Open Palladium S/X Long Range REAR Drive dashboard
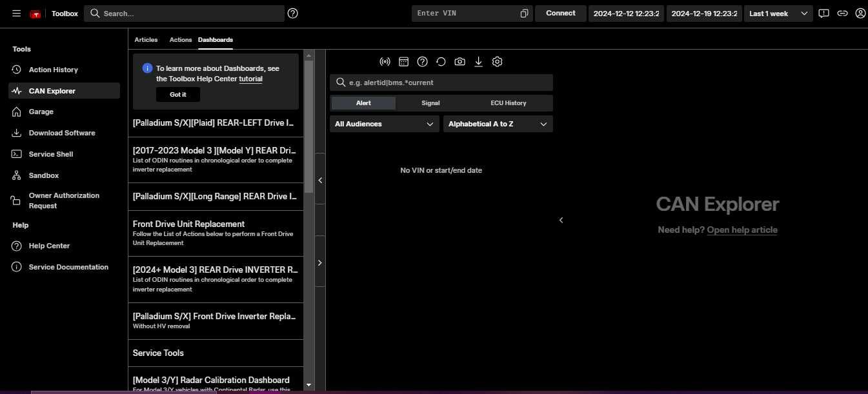The width and height of the screenshot is (868, 394). tap(216, 196)
